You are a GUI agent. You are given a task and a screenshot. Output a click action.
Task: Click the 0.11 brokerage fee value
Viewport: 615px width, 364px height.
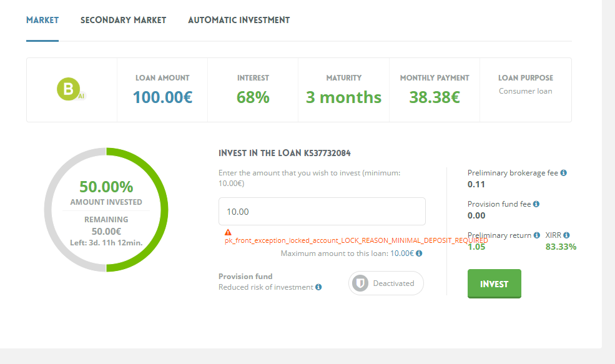[x=476, y=184]
